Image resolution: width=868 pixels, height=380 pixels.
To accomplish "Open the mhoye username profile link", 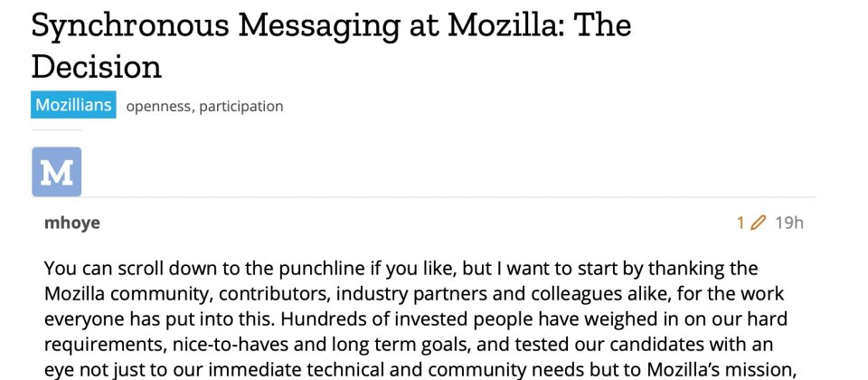I will click(72, 223).
